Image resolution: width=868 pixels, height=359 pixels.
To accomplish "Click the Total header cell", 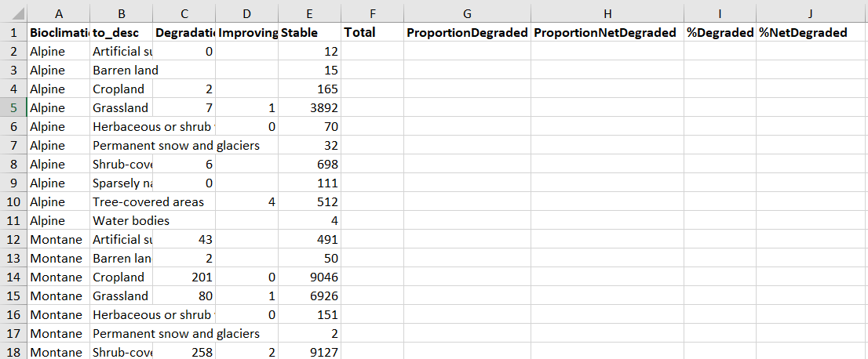I will [x=372, y=33].
